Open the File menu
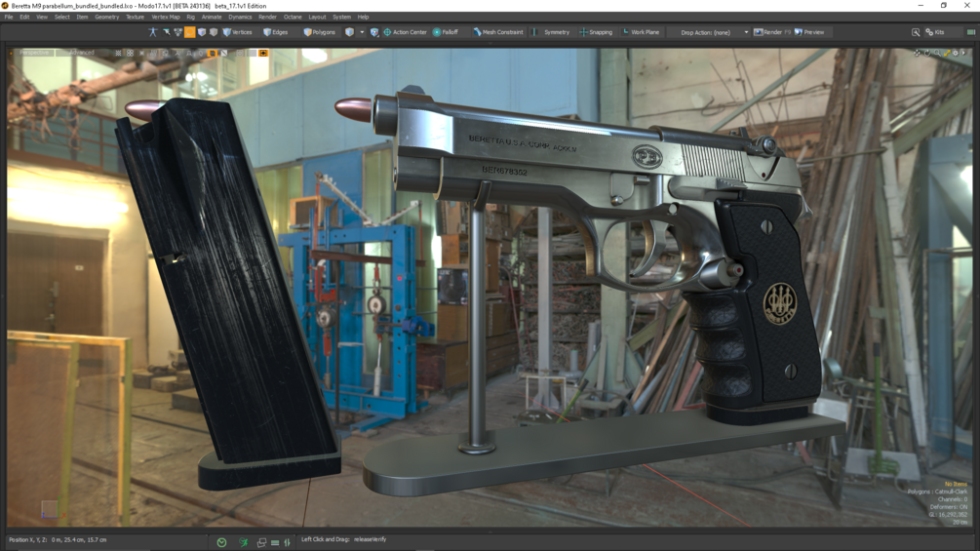Viewport: 980px width, 551px height. (9, 17)
